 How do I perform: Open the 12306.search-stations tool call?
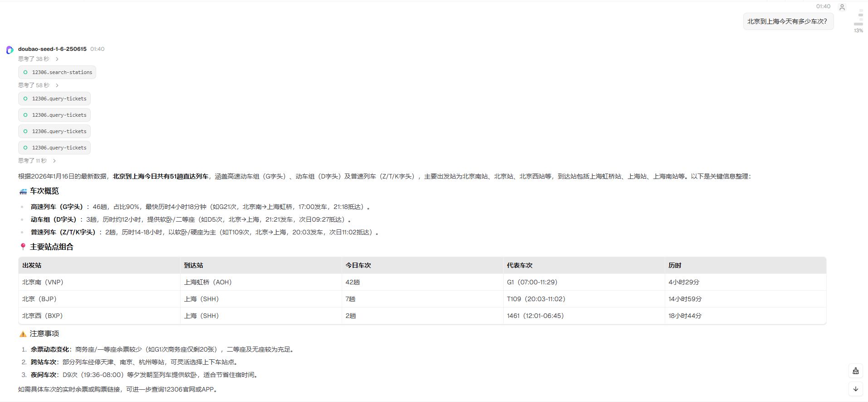57,72
